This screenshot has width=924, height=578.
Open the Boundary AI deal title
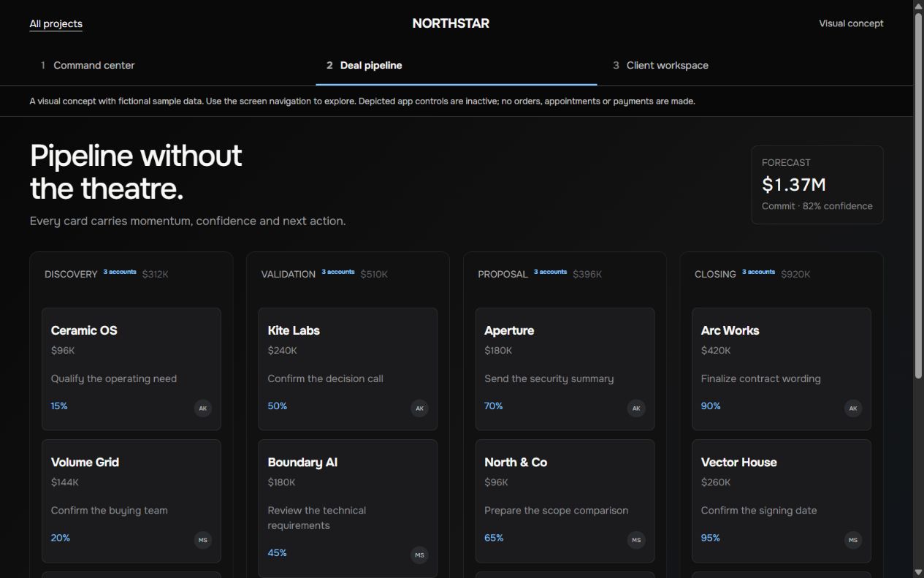[302, 462]
